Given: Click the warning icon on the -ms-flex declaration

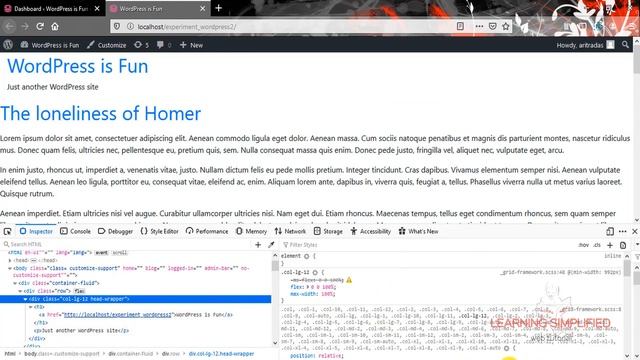Looking at the screenshot, I should coord(349,280).
